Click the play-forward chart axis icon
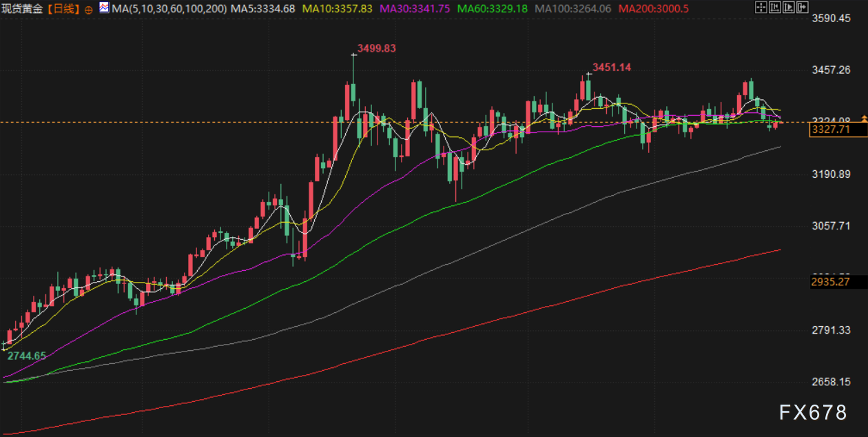This screenshot has width=868, height=437. coord(789,7)
